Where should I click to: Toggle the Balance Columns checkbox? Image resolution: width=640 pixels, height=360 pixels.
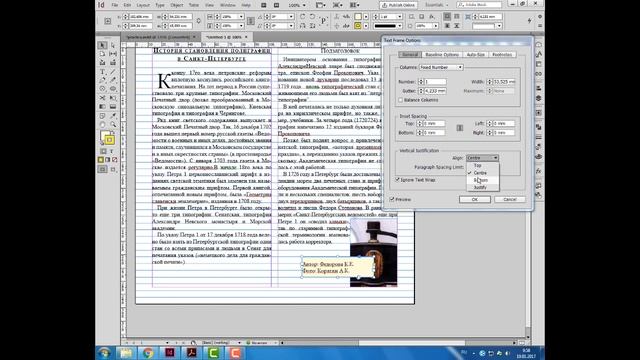tap(400, 100)
